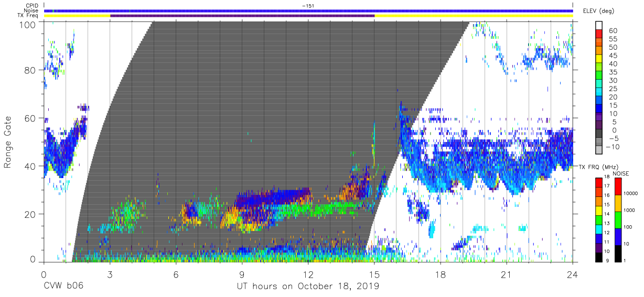Click the 'Noise' label beside the top bar
This screenshot has height=297, width=644.
31,10
